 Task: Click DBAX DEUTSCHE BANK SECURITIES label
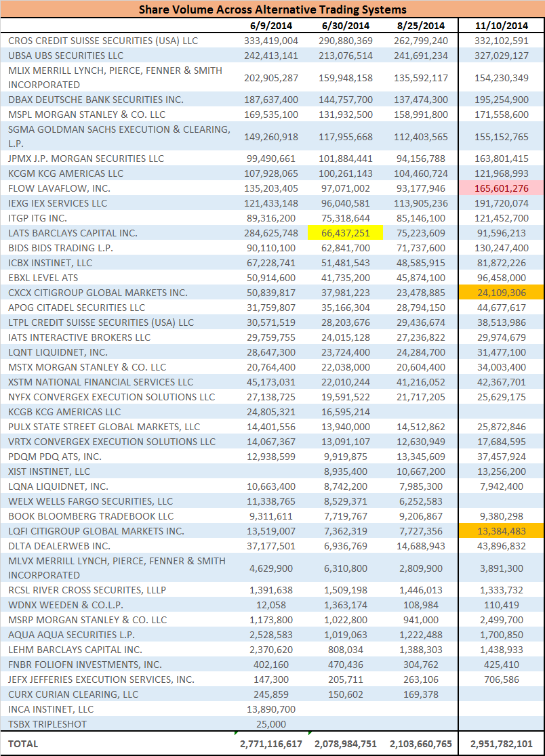tap(96, 100)
